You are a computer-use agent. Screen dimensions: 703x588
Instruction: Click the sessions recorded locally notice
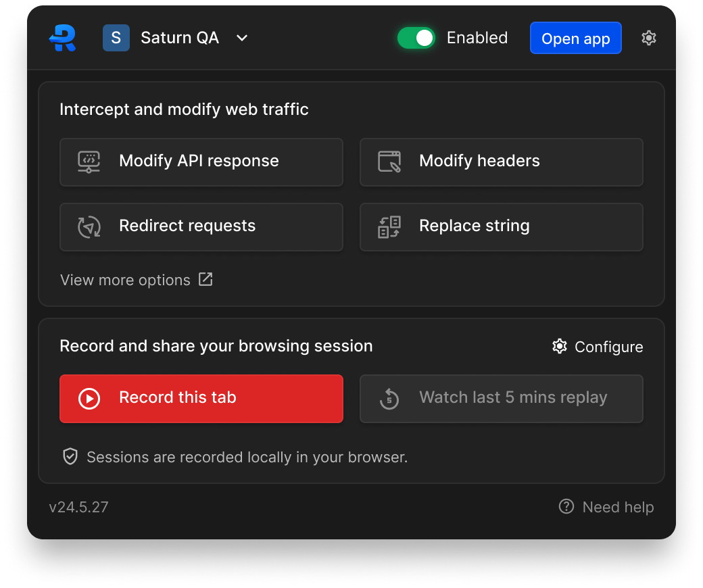pyautogui.click(x=247, y=457)
